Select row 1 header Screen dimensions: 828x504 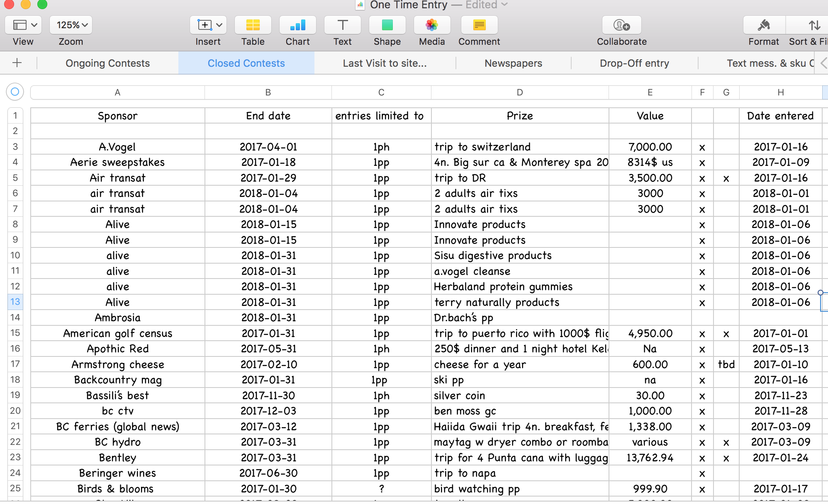(x=15, y=115)
